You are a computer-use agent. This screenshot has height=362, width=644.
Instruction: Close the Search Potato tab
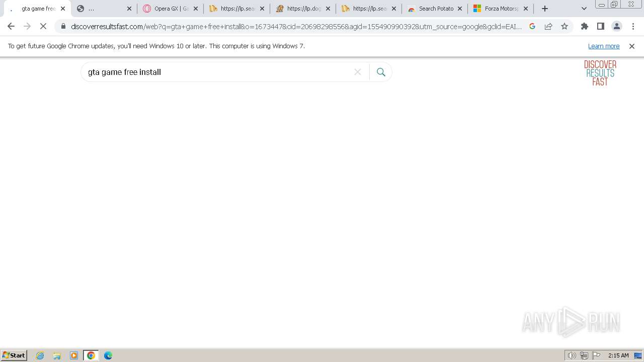[x=460, y=9]
